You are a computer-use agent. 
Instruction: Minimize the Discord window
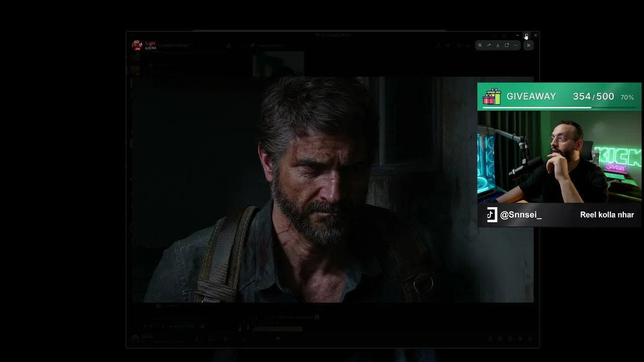pyautogui.click(x=517, y=36)
